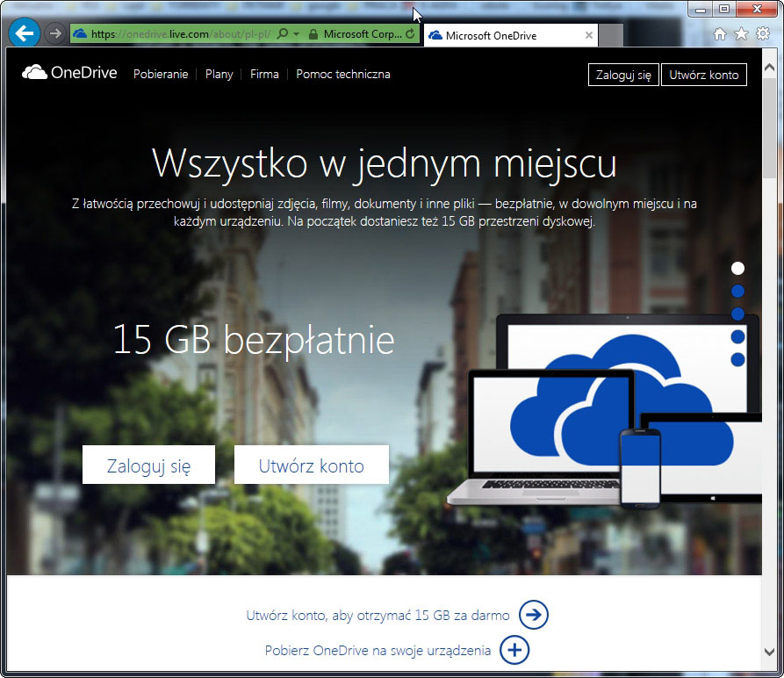Image resolution: width=784 pixels, height=678 pixels.
Task: Select the fourth page indicator dot
Action: tap(737, 336)
